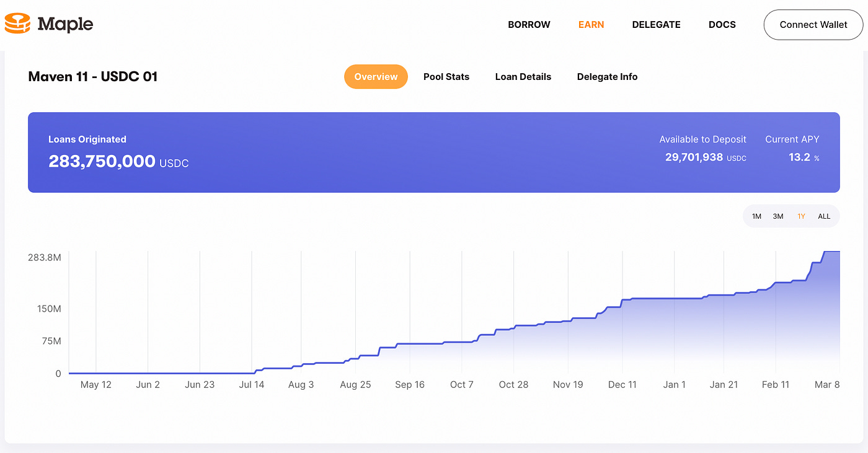Click the Mar 8 x-axis date

pos(827,385)
